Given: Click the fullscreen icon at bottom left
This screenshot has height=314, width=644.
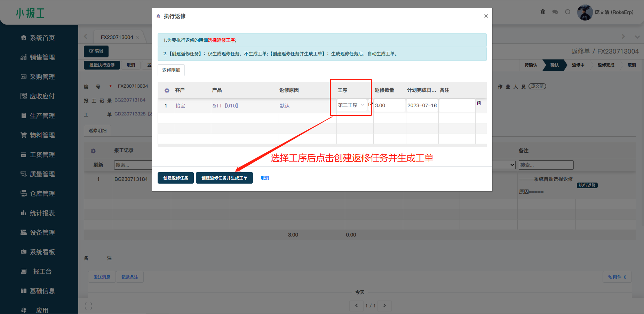Looking at the screenshot, I should tap(88, 306).
